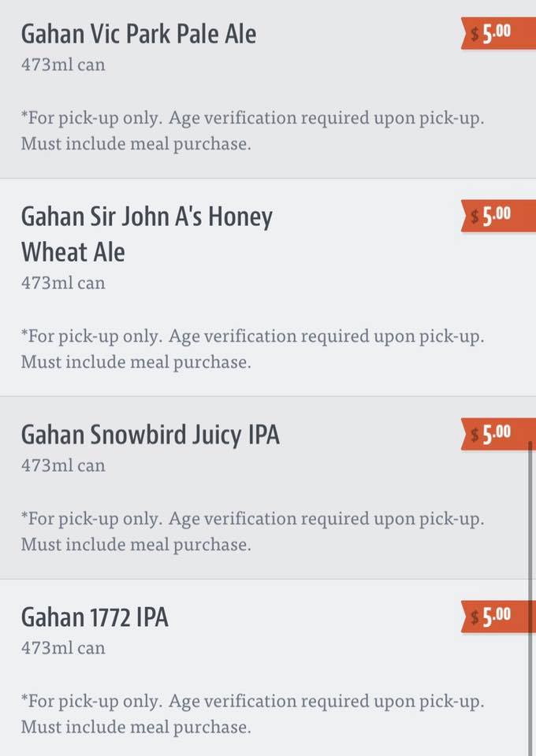Click the pick-up only note under Honey Wheat Ale

point(252,336)
